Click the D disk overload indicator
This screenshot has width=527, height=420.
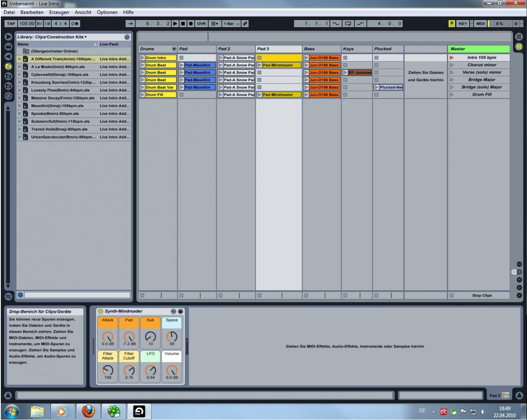[x=516, y=24]
